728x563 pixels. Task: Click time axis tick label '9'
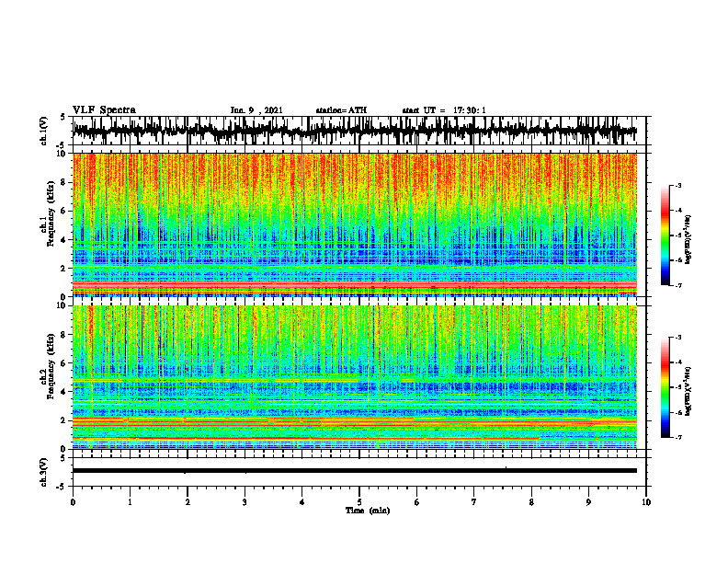pos(588,502)
